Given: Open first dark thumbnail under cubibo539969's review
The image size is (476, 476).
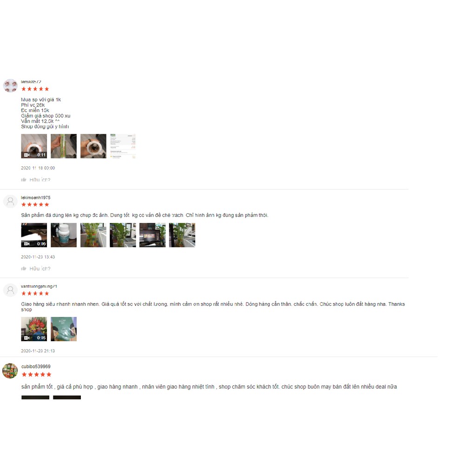Looking at the screenshot, I should (x=35, y=397).
